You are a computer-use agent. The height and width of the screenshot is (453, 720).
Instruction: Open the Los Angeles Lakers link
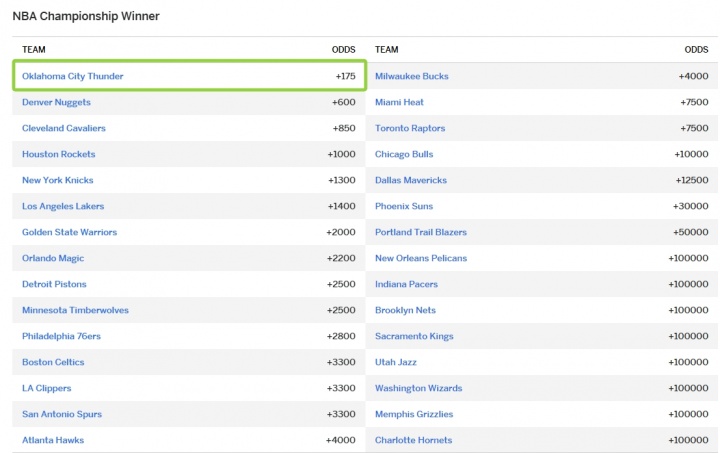point(63,206)
